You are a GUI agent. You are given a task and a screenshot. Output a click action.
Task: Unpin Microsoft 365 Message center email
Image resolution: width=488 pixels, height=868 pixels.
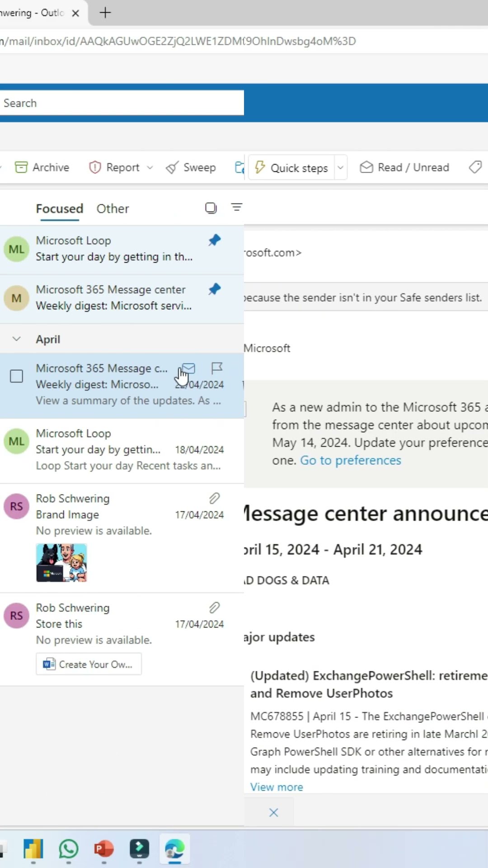(x=215, y=289)
